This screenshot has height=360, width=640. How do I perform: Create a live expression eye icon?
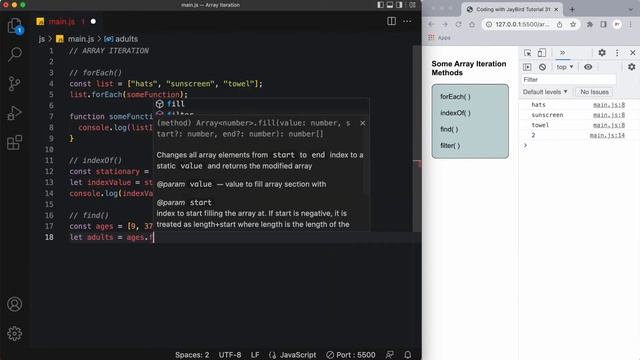tap(588, 67)
